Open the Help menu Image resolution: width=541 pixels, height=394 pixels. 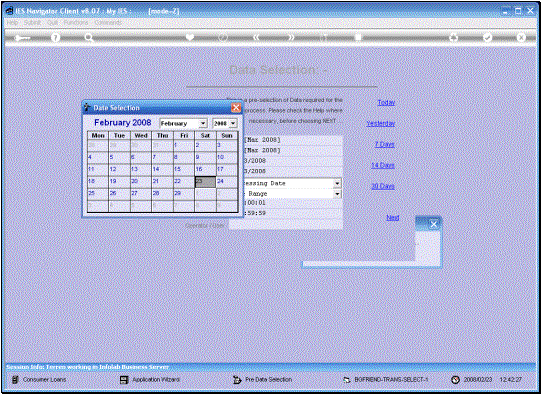12,22
